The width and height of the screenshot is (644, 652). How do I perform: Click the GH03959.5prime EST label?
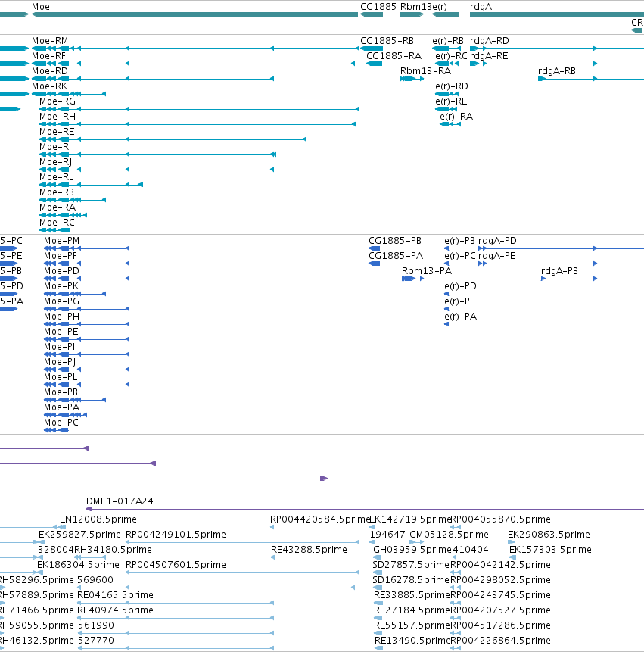pos(412,550)
